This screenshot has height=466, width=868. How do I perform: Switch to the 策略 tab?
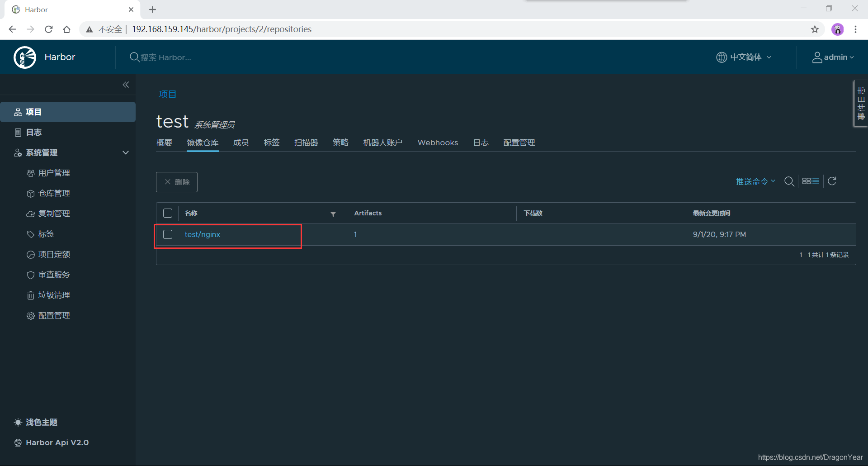[340, 143]
